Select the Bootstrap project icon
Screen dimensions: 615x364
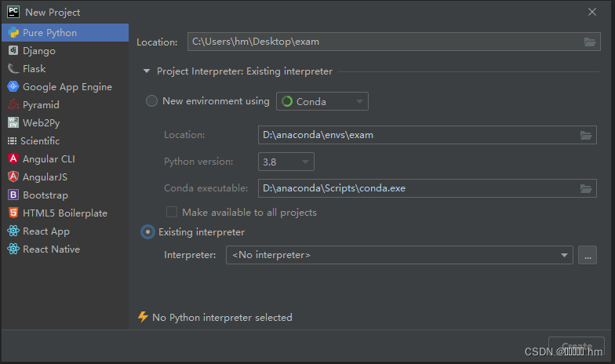pos(13,195)
